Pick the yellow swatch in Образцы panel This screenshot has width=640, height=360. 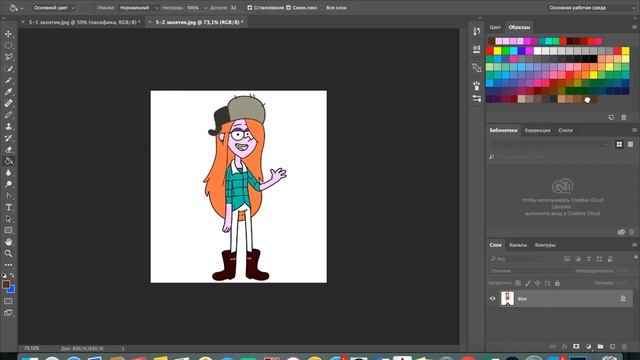498,51
